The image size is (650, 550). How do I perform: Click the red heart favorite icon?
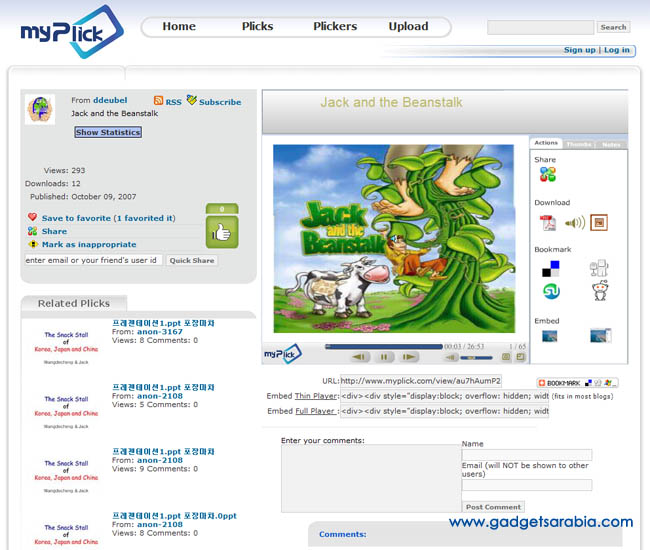(x=32, y=217)
